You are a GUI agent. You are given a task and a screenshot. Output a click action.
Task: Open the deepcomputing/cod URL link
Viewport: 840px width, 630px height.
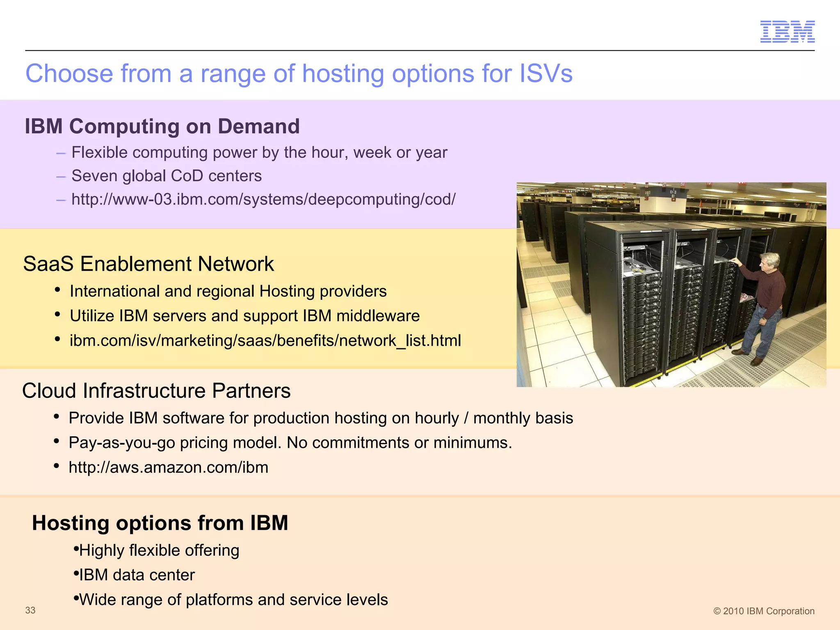263,199
